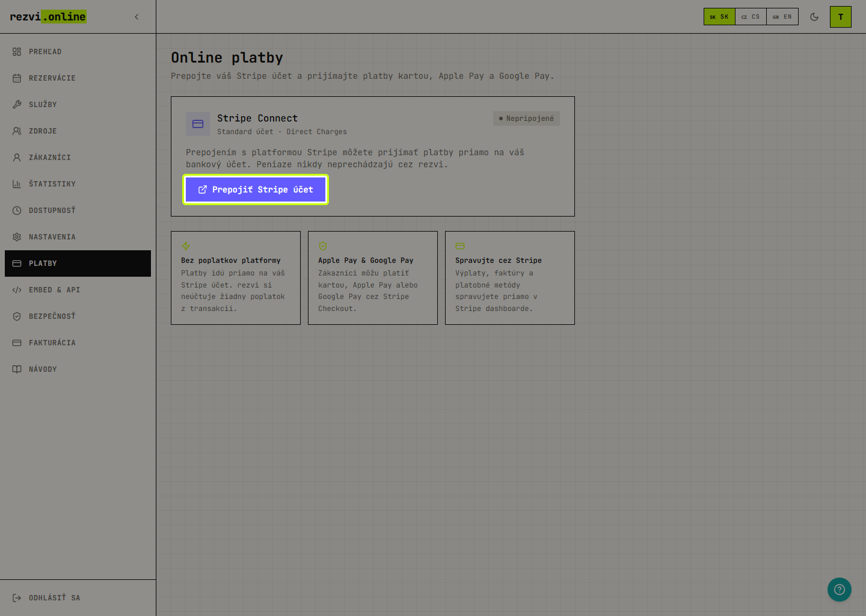The width and height of the screenshot is (866, 616).
Task: Click the Spravujte cez Stripe heading
Action: point(499,260)
